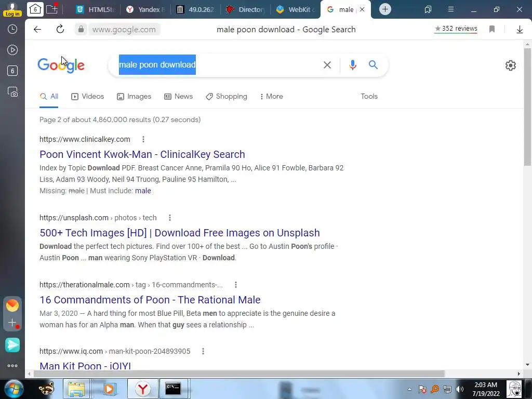Open the green messenger sidebar icon
532x399 pixels.
[x=12, y=345]
